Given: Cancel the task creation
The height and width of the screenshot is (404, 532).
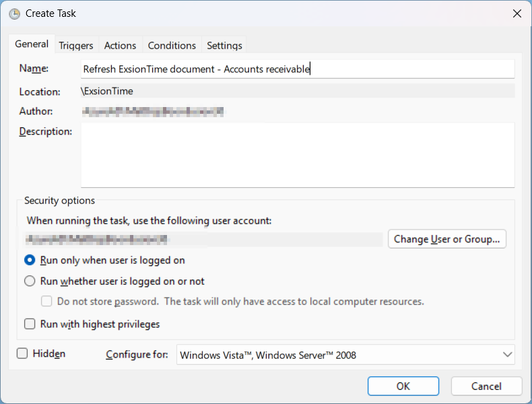Looking at the screenshot, I should [486, 386].
